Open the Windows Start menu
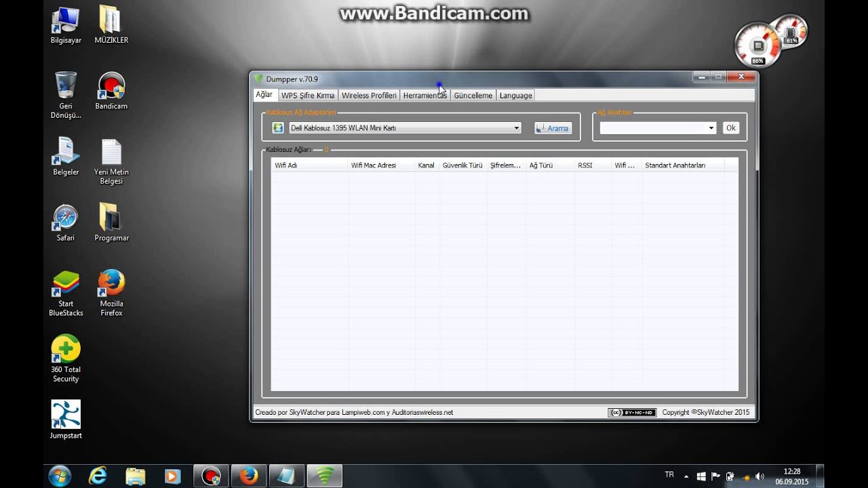This screenshot has height=488, width=868. point(60,476)
